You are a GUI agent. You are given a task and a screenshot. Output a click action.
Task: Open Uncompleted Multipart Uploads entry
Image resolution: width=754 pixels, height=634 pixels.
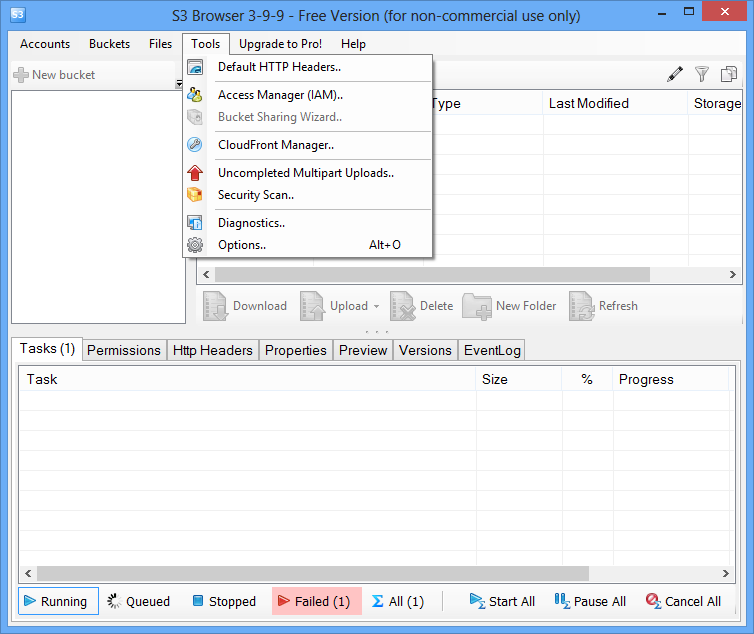click(308, 173)
